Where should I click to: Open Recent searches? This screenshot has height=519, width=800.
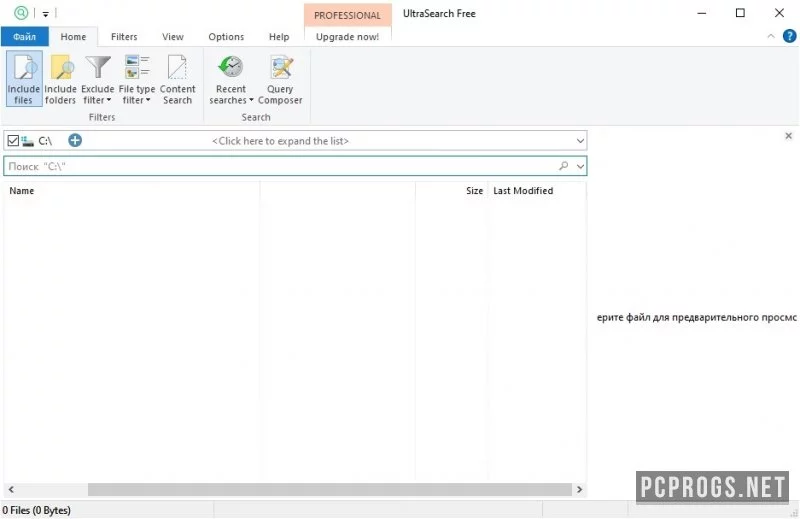point(231,79)
